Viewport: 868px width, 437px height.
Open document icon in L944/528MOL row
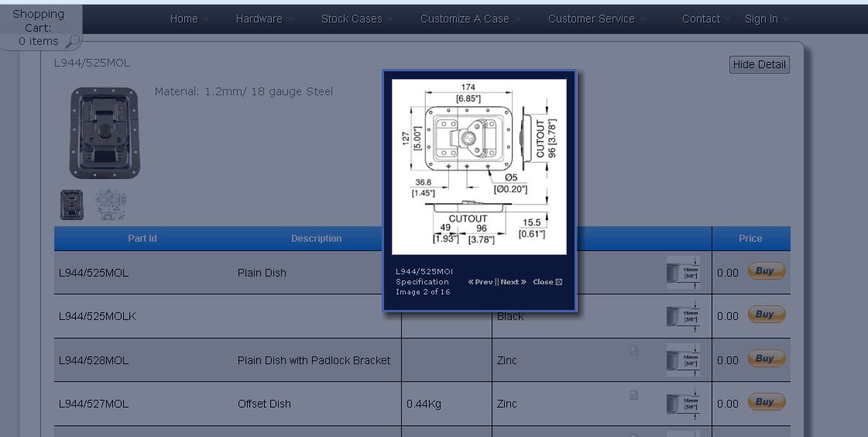coord(634,352)
